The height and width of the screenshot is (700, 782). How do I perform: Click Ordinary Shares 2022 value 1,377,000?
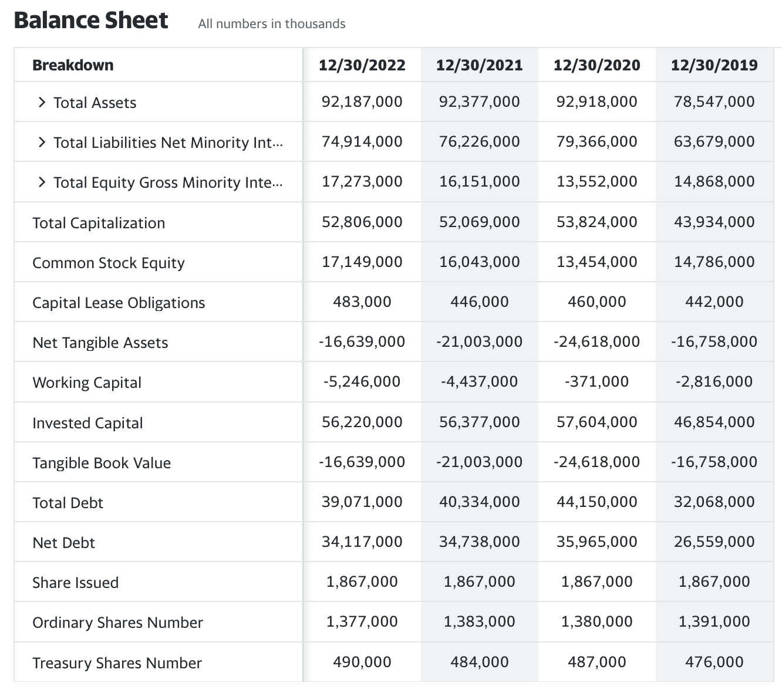pos(362,621)
